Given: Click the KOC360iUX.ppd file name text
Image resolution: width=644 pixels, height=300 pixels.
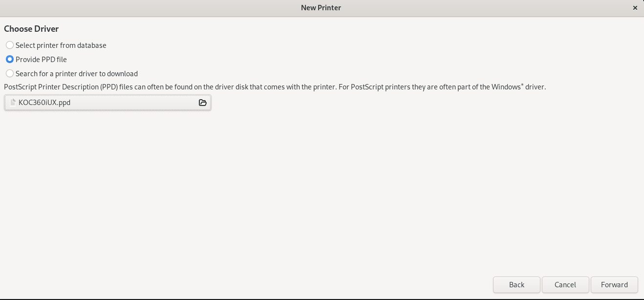Looking at the screenshot, I should [x=44, y=103].
